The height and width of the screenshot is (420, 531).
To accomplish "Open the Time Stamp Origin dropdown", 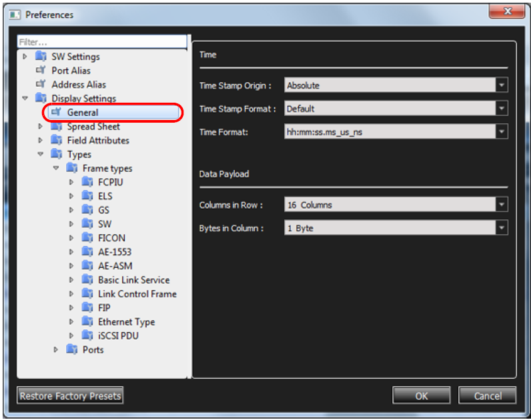I will [502, 85].
